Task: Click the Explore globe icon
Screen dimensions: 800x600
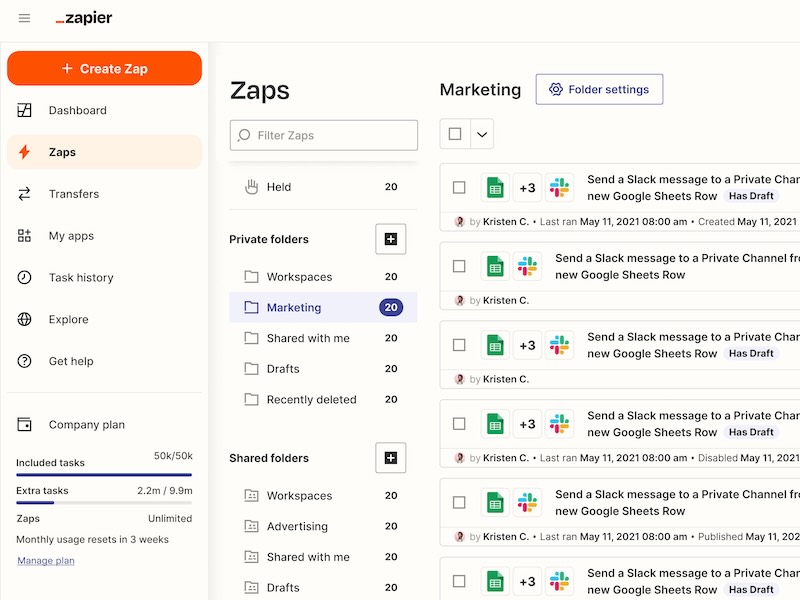Action: 25,320
